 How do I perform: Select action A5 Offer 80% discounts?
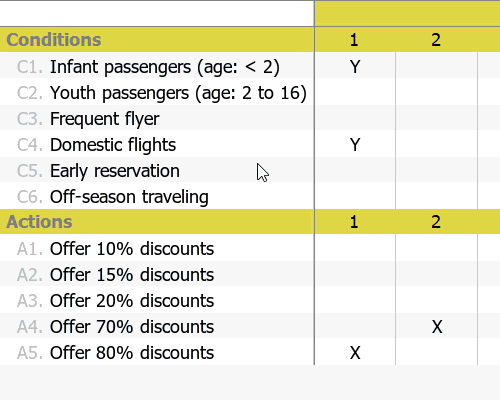157,353
